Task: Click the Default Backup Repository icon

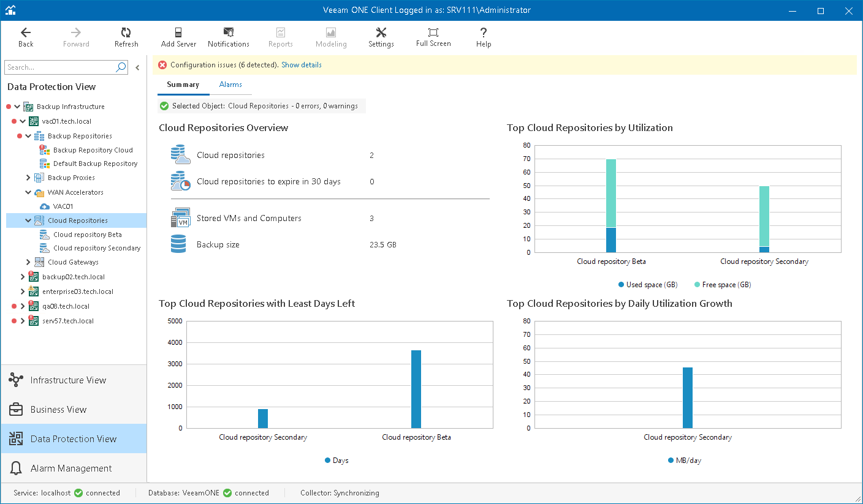Action: tap(44, 164)
